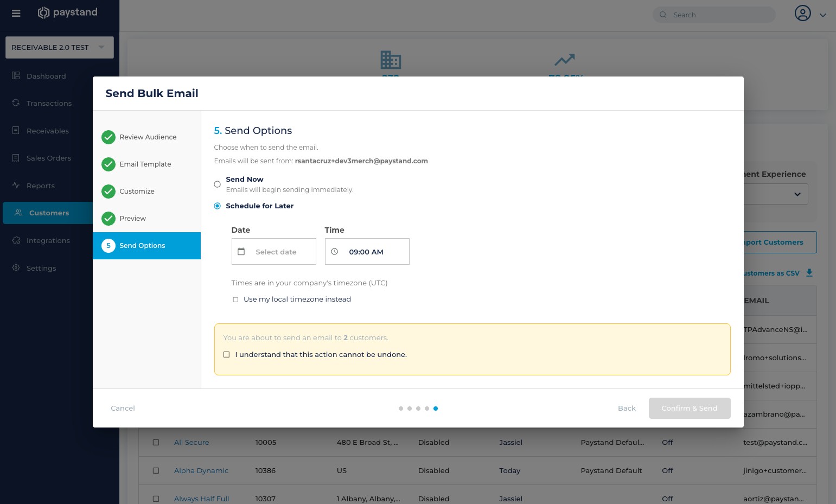Open the user account avatar icon
This screenshot has width=836, height=504.
pos(802,13)
